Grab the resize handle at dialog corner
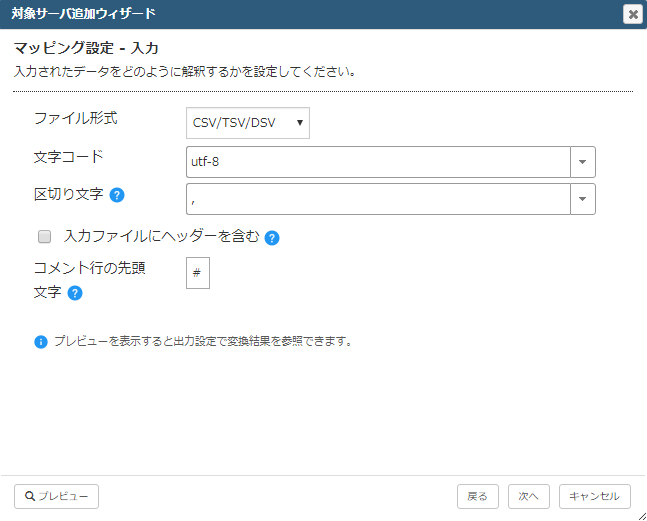The height and width of the screenshot is (521, 647). [x=642, y=516]
